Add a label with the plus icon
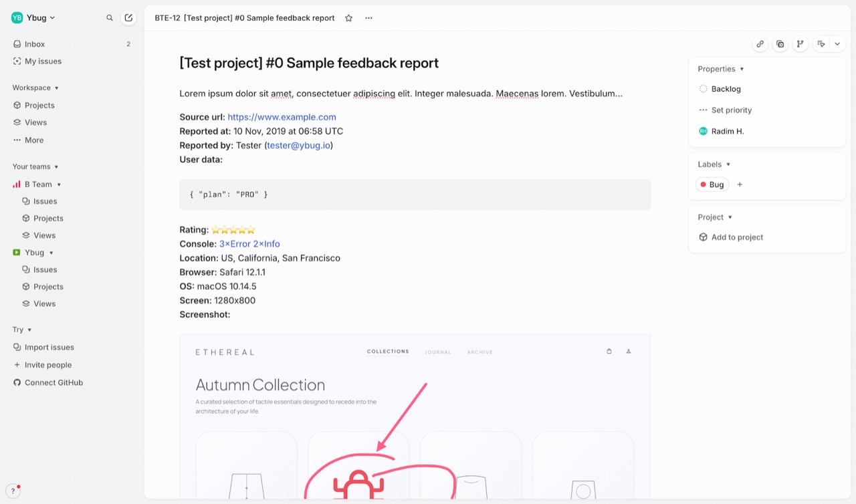This screenshot has height=504, width=856. pos(740,184)
